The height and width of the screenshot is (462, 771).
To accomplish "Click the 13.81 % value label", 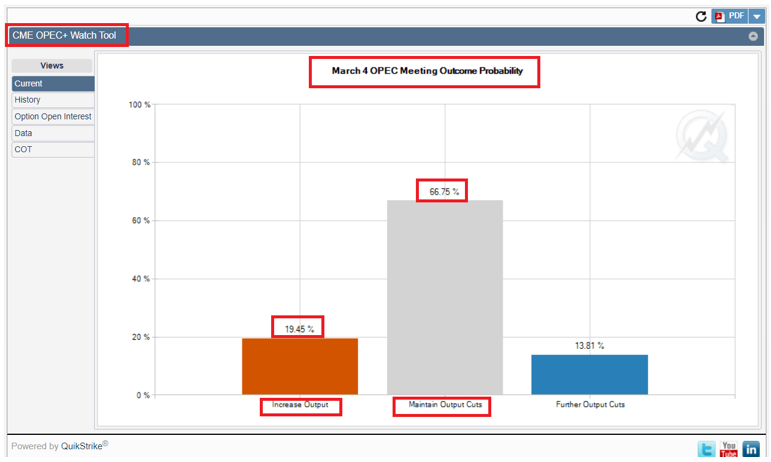I will click(x=590, y=346).
